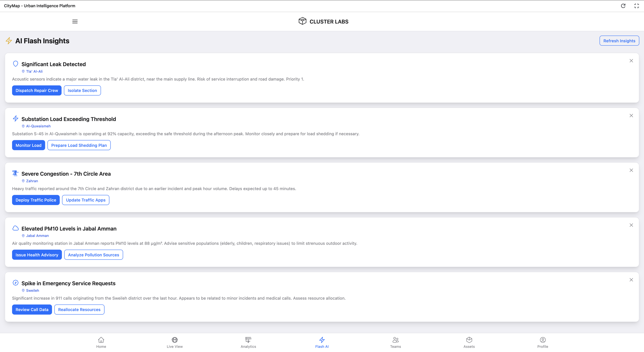Image resolution: width=644 pixels, height=352 pixels.
Task: Switch to the Analytics tab
Action: pyautogui.click(x=248, y=342)
